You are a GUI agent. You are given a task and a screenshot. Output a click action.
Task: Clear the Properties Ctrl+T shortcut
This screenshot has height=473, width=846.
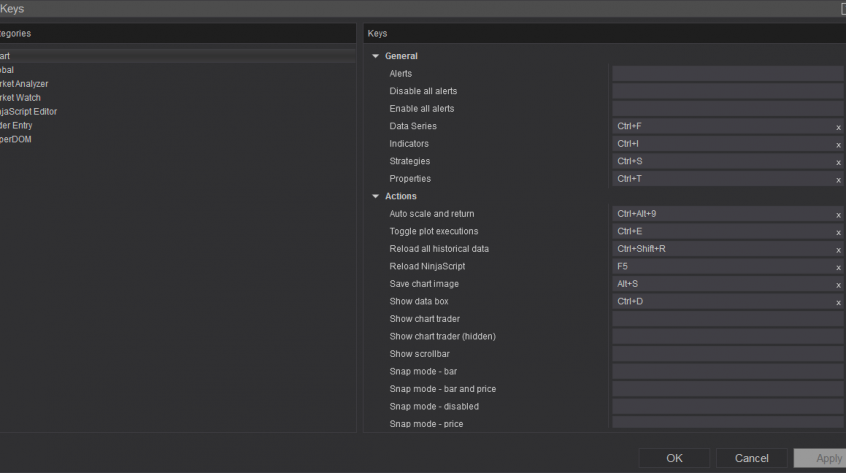tap(838, 180)
